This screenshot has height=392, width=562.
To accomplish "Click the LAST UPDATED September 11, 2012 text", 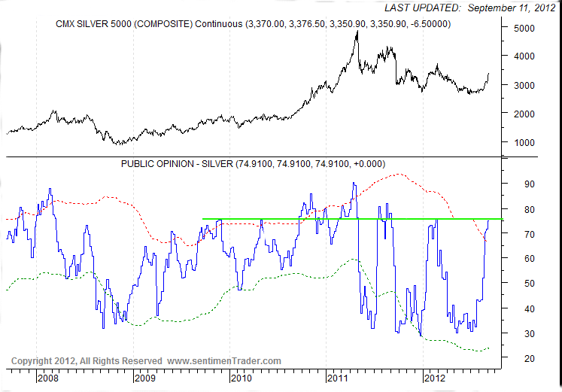I will point(470,8).
